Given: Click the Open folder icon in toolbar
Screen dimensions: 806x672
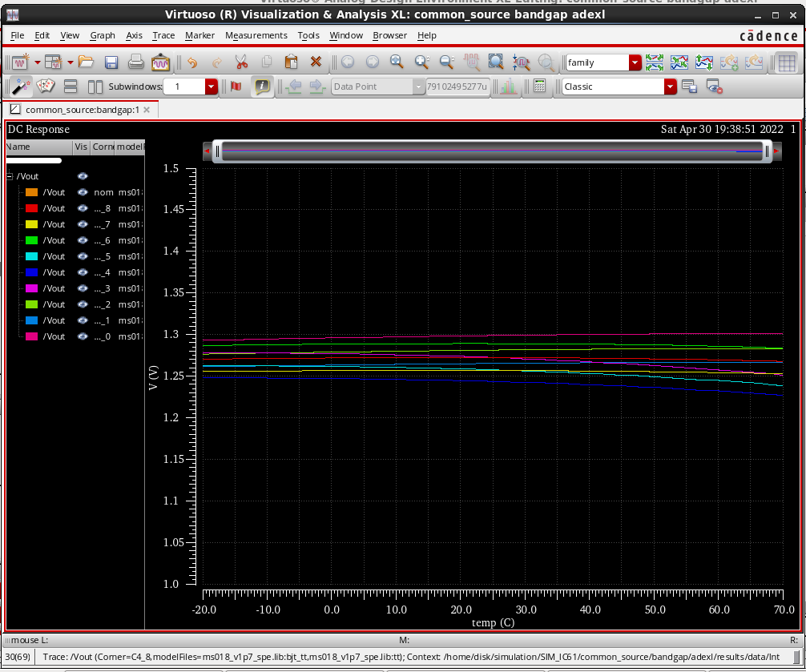Looking at the screenshot, I should [86, 62].
